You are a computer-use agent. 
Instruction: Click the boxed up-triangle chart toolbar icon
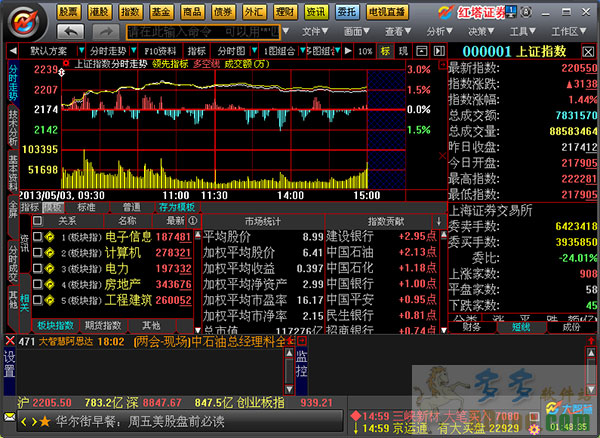point(422,51)
